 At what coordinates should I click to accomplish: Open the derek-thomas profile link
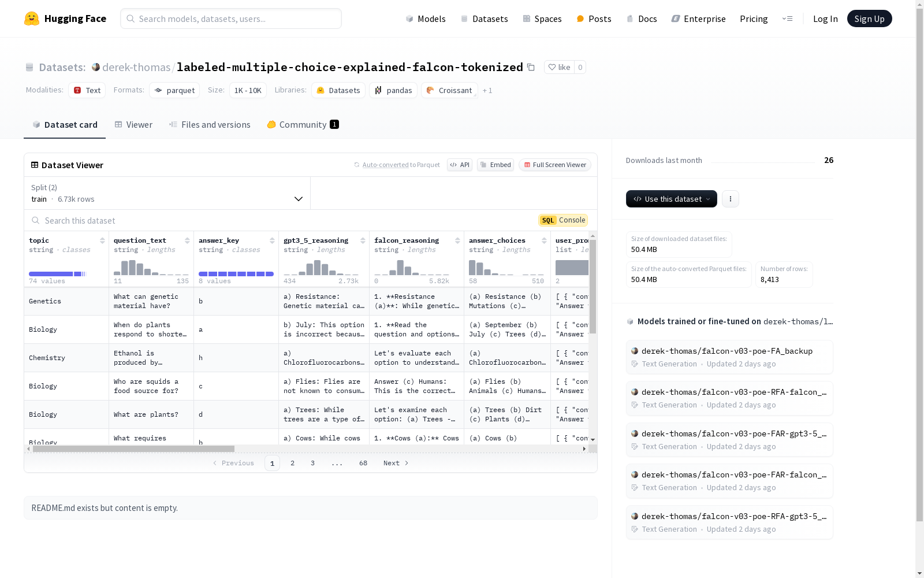click(136, 67)
